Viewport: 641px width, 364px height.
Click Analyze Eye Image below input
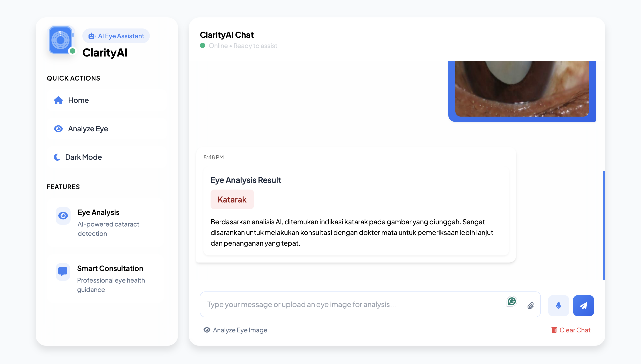click(x=240, y=330)
